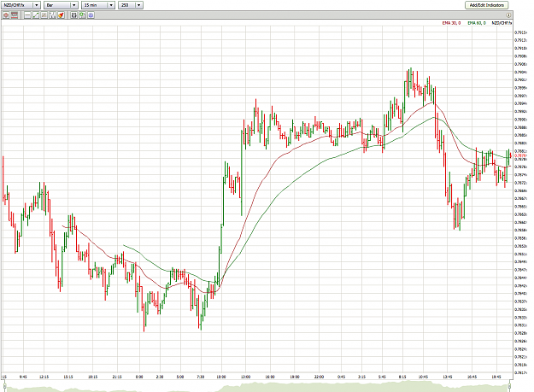Click the info circle icon at toolbar right
534x392 pixels.
(x=508, y=15)
